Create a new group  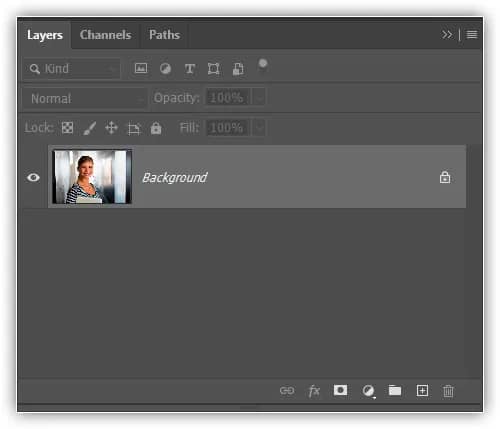[395, 390]
